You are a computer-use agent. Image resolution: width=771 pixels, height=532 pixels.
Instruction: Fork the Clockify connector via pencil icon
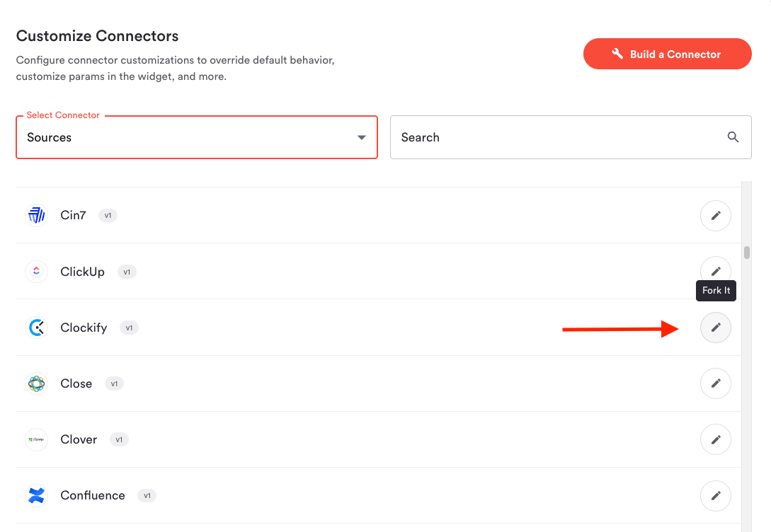[716, 327]
